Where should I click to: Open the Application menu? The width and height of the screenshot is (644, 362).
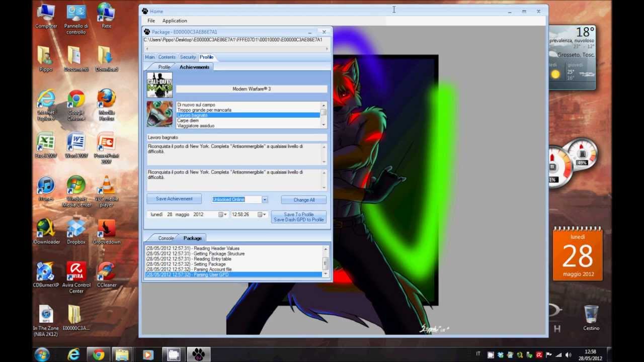click(175, 21)
